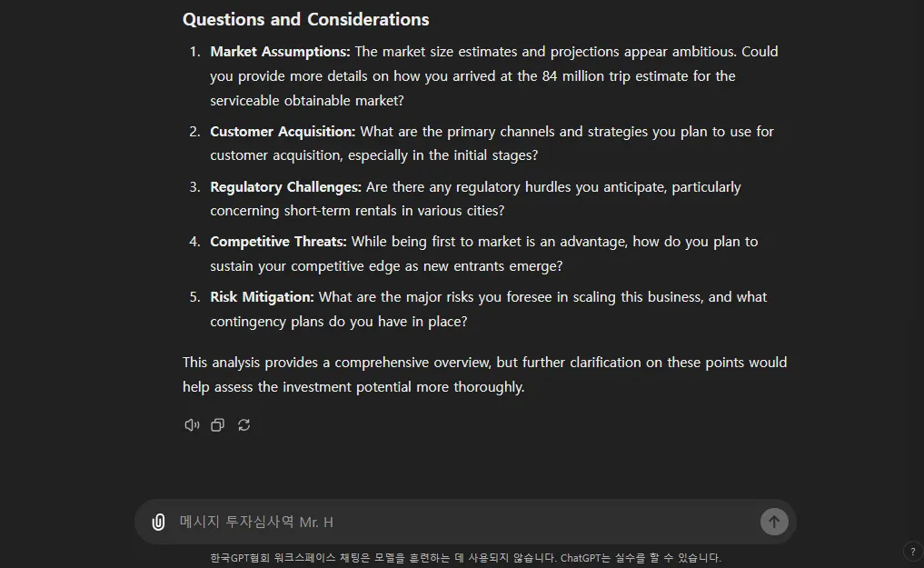Click the Risk Mitigation bold label

click(x=262, y=297)
